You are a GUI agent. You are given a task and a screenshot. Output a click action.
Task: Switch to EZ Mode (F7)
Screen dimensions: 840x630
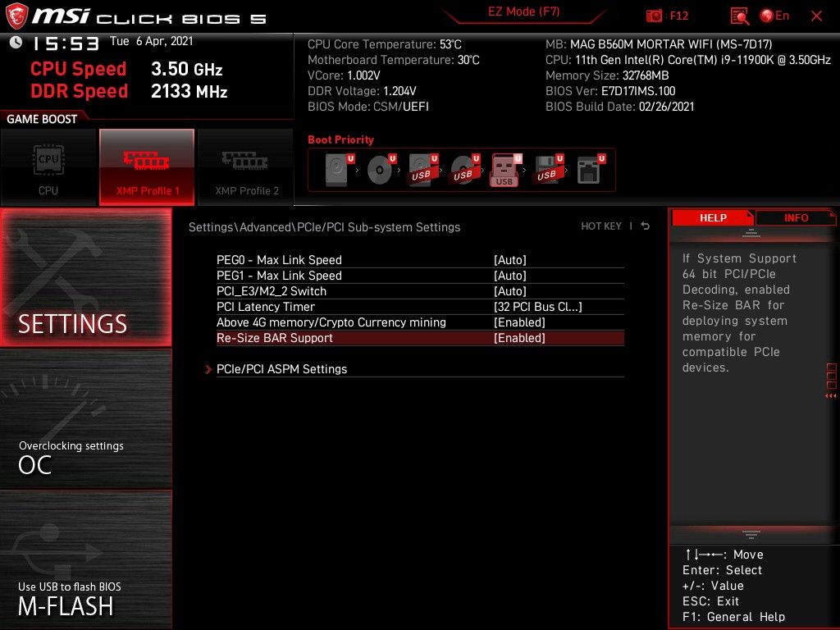pos(523,11)
